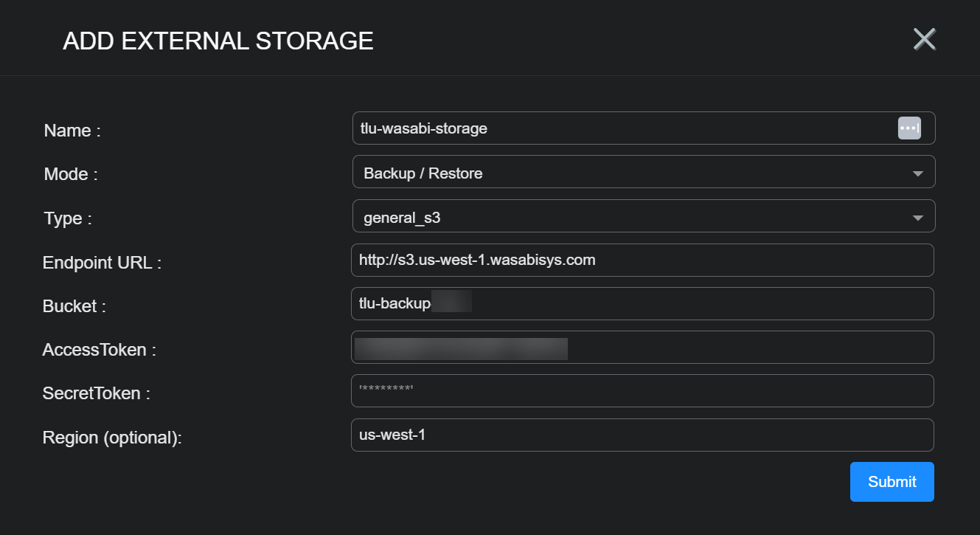Click the ADD EXTERNAL STORAGE dialog title
Image resolution: width=980 pixels, height=535 pixels.
click(x=218, y=41)
